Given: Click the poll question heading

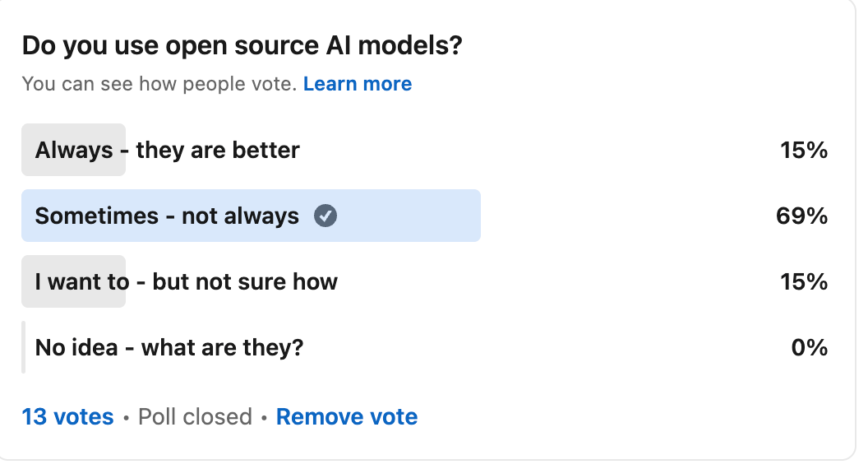Looking at the screenshot, I should 242,45.
